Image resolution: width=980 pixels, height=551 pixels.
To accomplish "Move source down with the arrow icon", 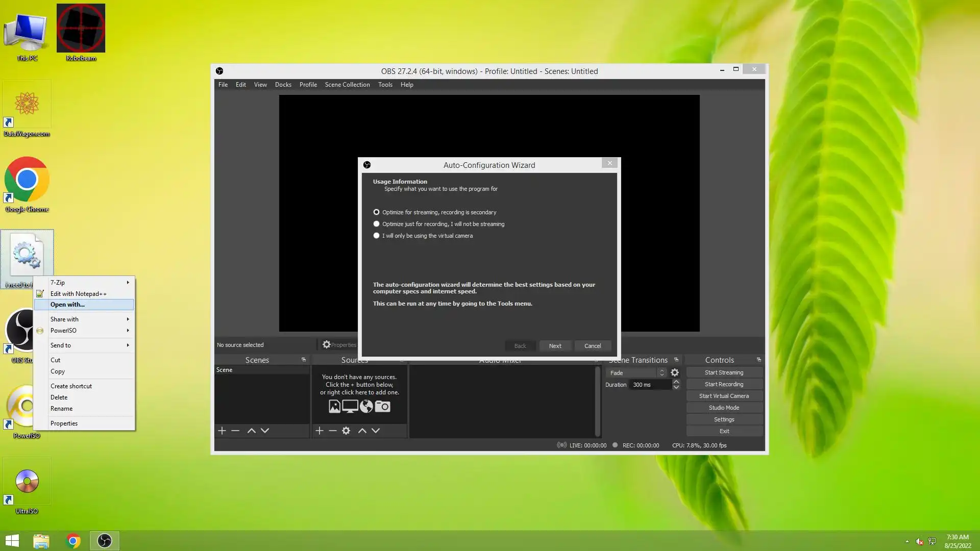I will tap(376, 431).
